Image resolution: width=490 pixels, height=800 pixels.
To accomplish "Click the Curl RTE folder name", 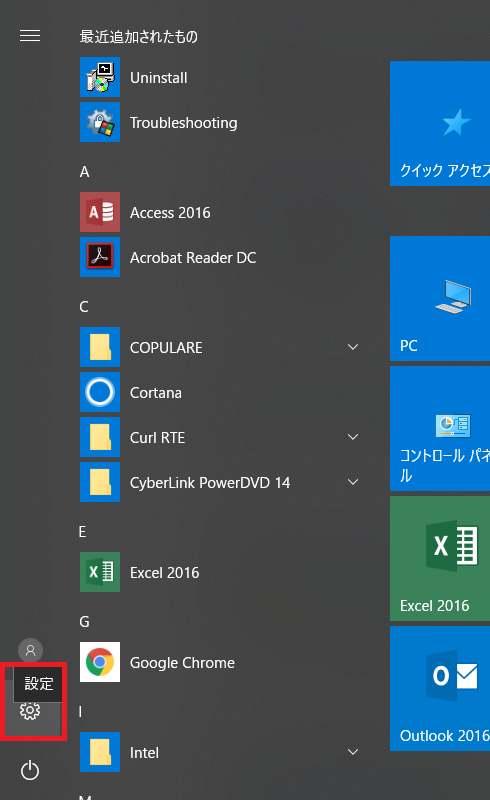I will (157, 438).
